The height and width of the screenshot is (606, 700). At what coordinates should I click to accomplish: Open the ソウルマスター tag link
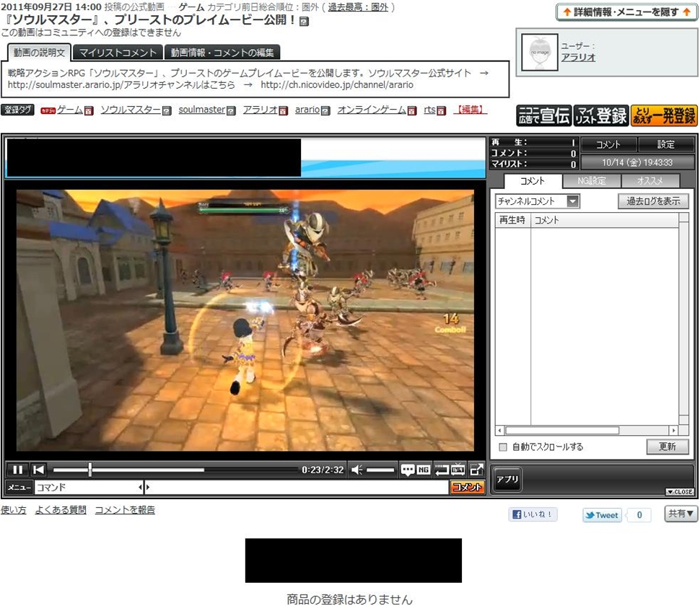point(131,110)
